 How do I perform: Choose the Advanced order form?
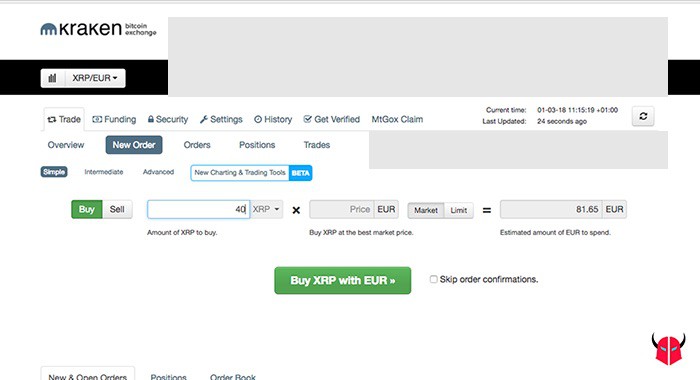158,172
